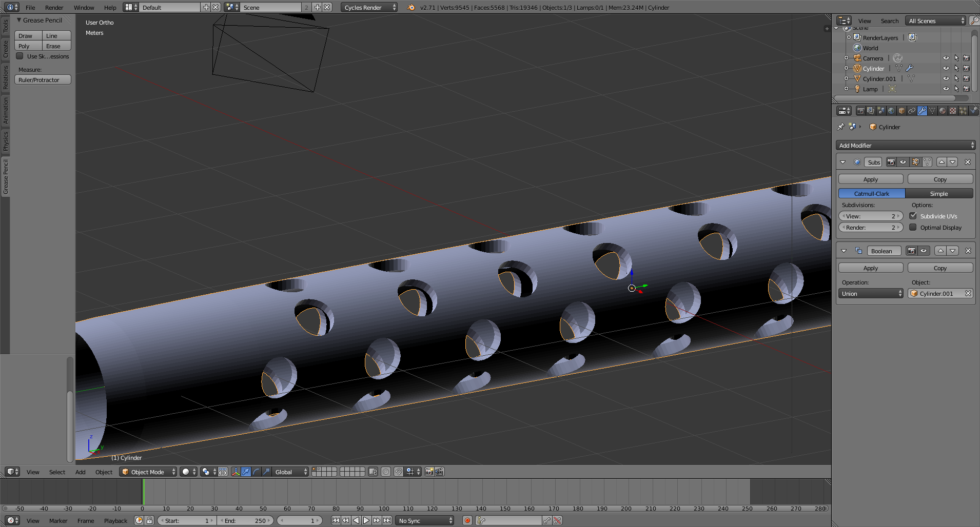Click the Draw grease pencil button

click(28, 35)
